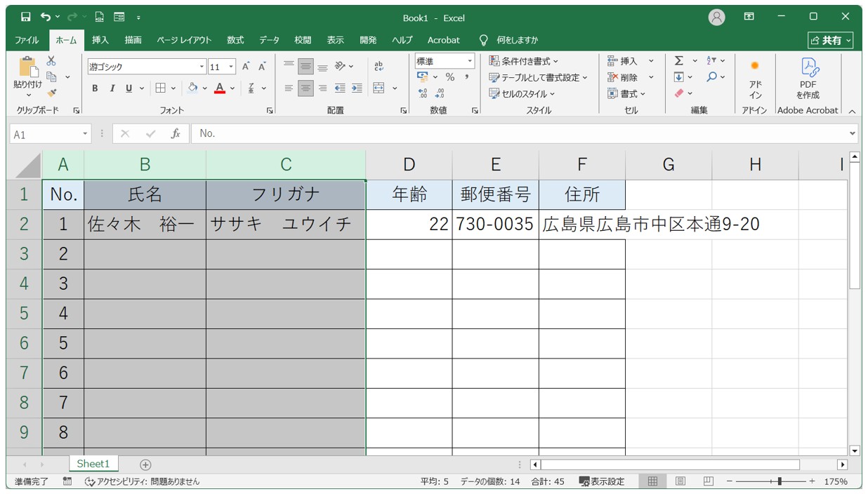
Task: Add new sheet with plus icon
Action: tap(145, 464)
